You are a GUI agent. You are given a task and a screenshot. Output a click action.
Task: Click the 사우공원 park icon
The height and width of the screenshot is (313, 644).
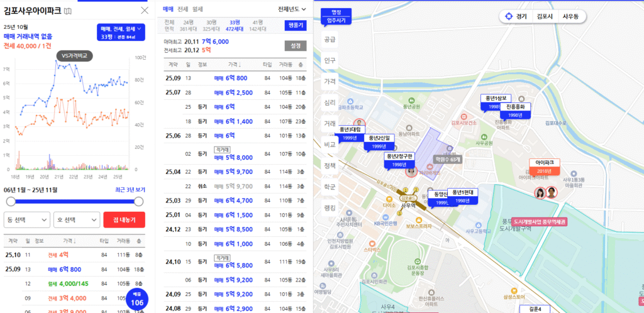click(x=484, y=136)
